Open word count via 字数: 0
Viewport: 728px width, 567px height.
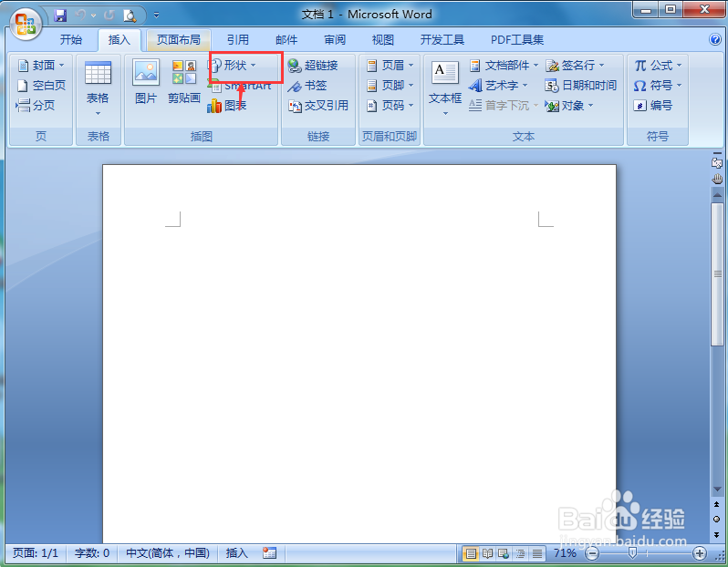tap(92, 553)
